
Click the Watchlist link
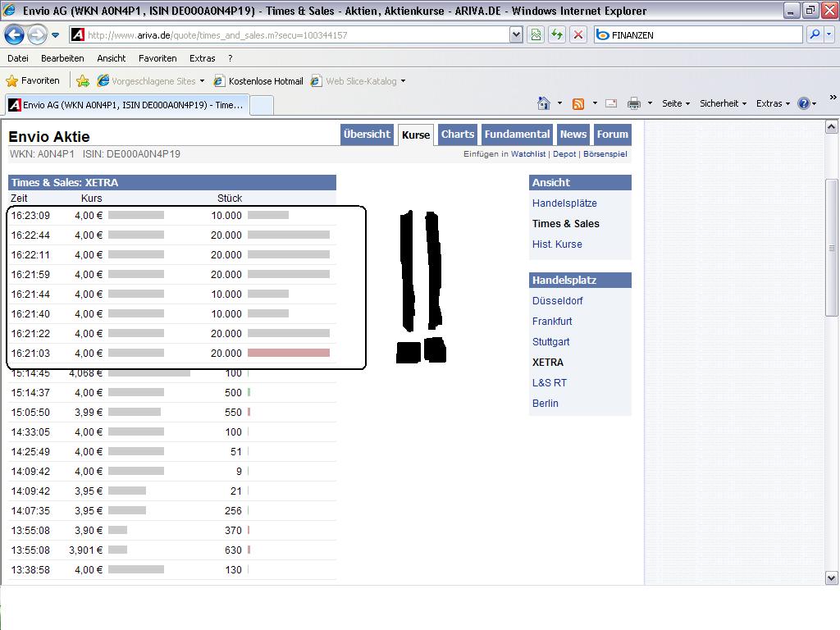pyautogui.click(x=528, y=154)
